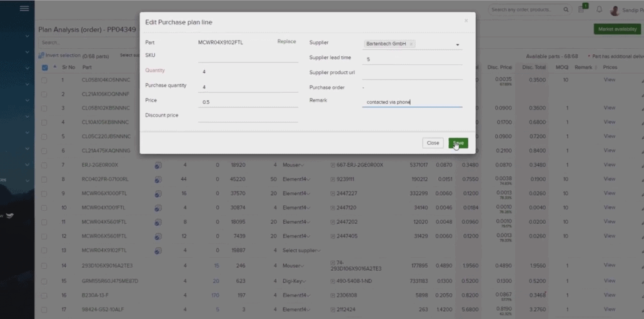This screenshot has height=319, width=644.
Task: Open link icon beside 490-5408-1-ND
Action: (333, 281)
